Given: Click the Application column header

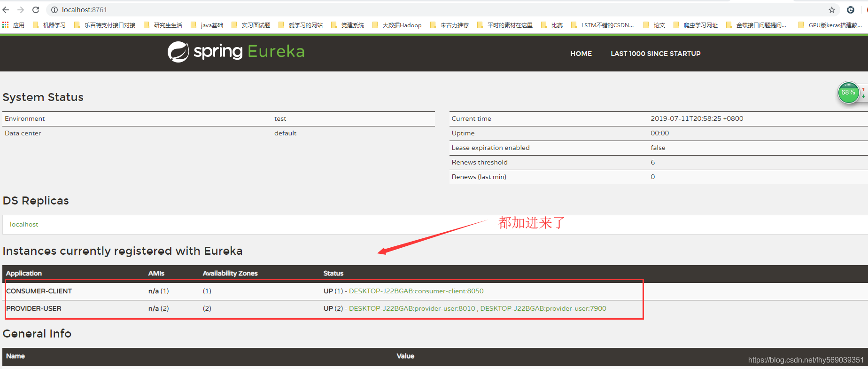Looking at the screenshot, I should coord(24,273).
